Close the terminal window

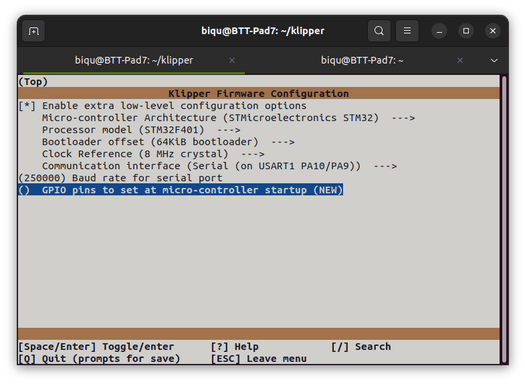point(493,31)
